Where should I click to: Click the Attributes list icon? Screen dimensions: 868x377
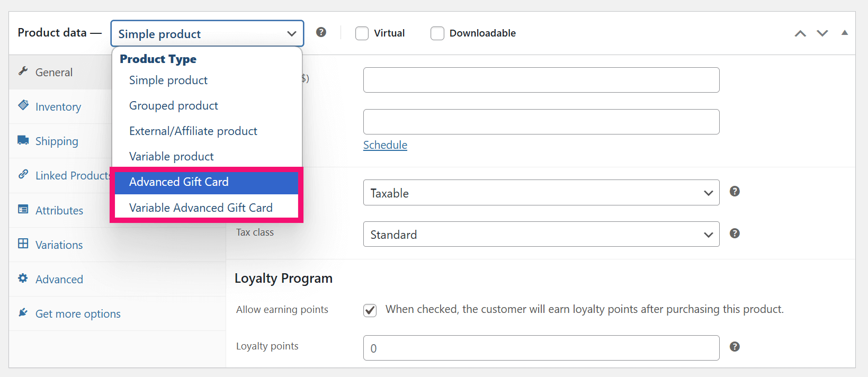click(x=23, y=209)
